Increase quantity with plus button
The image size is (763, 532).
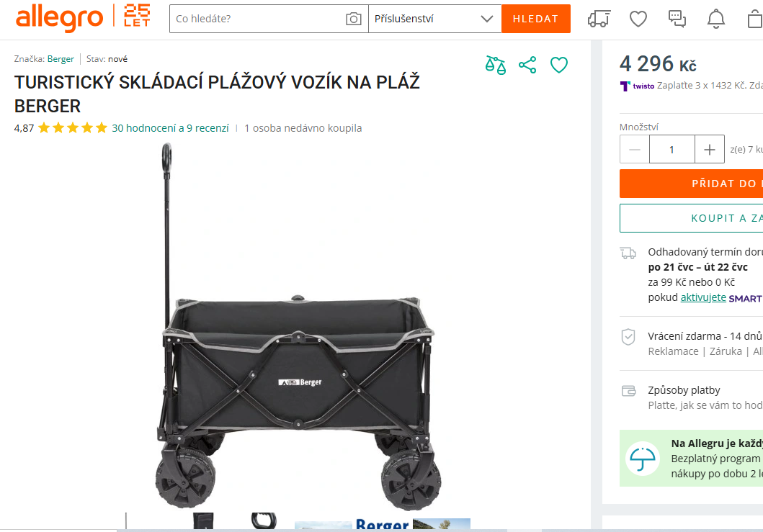coord(710,149)
